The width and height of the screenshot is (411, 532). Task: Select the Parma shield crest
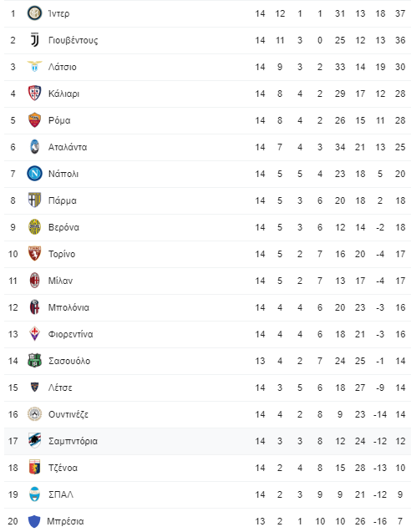click(34, 200)
